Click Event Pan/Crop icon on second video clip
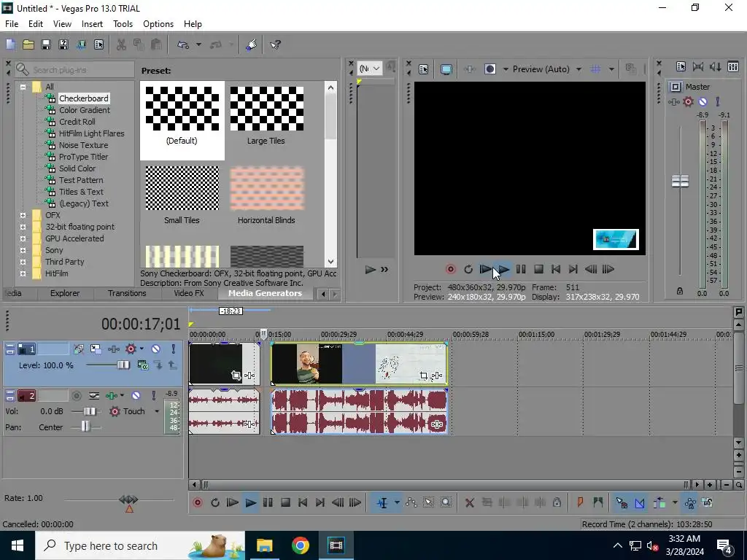The height and width of the screenshot is (560, 747). 423,376
